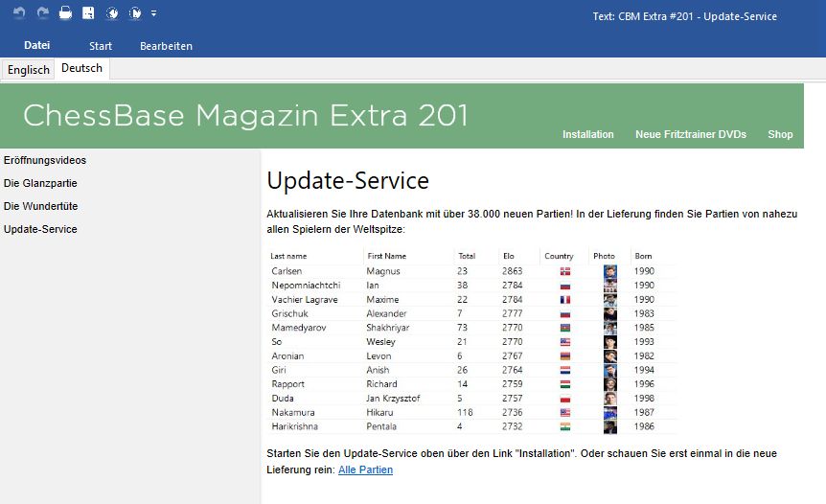Switch to the Start ribbon tab
The width and height of the screenshot is (826, 504).
tap(101, 46)
